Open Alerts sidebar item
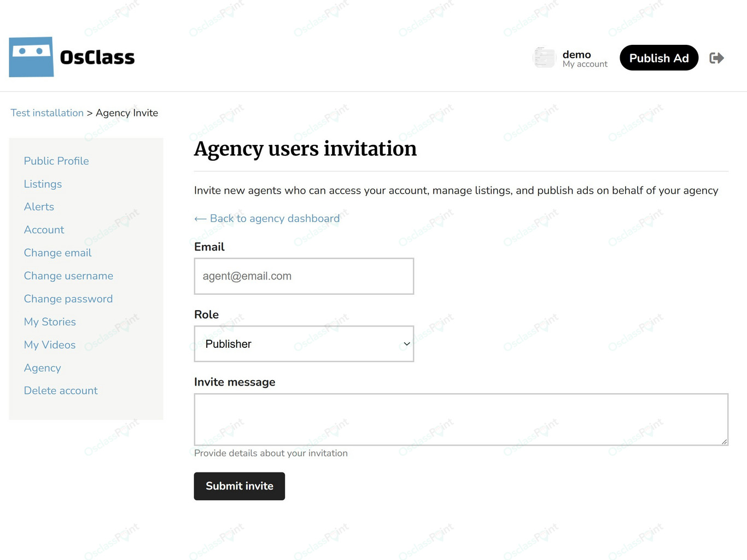This screenshot has height=560, width=747. [39, 207]
